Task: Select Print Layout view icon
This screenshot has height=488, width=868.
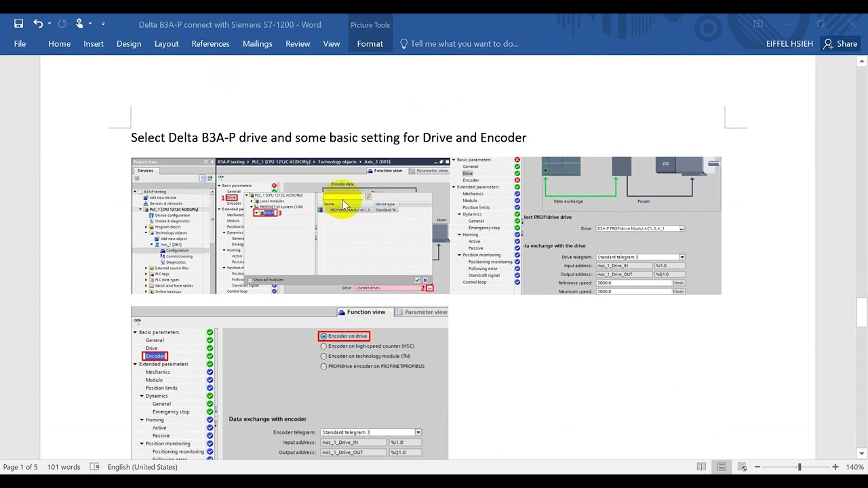Action: pyautogui.click(x=722, y=467)
